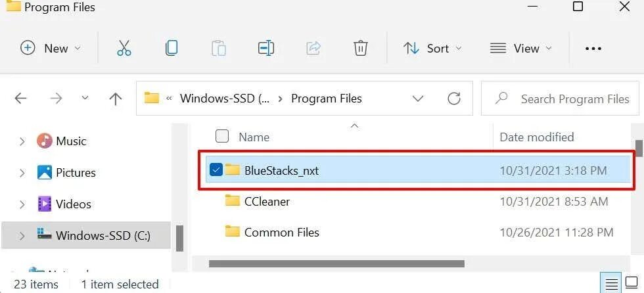Click the Rename icon in toolbar

coord(266,48)
